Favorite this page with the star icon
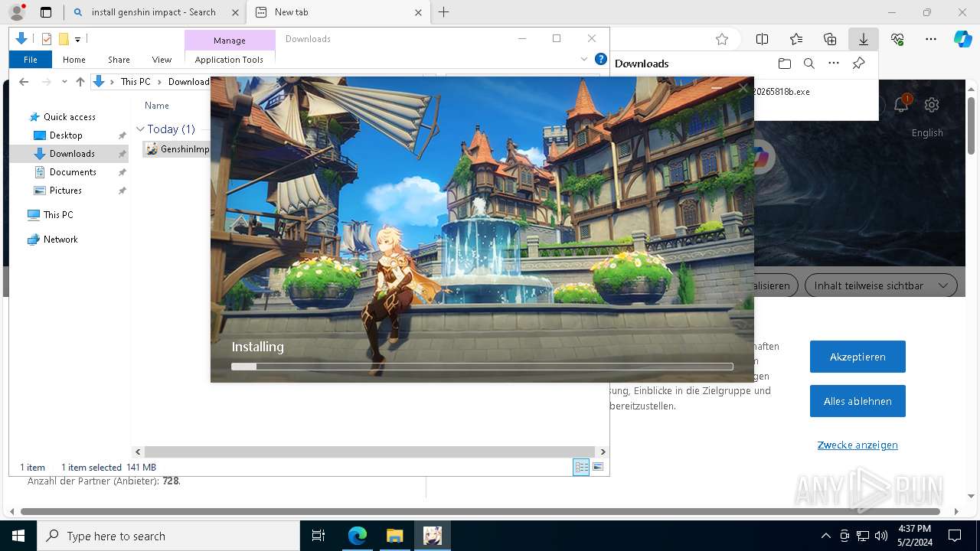The height and width of the screenshot is (551, 980). click(x=721, y=39)
